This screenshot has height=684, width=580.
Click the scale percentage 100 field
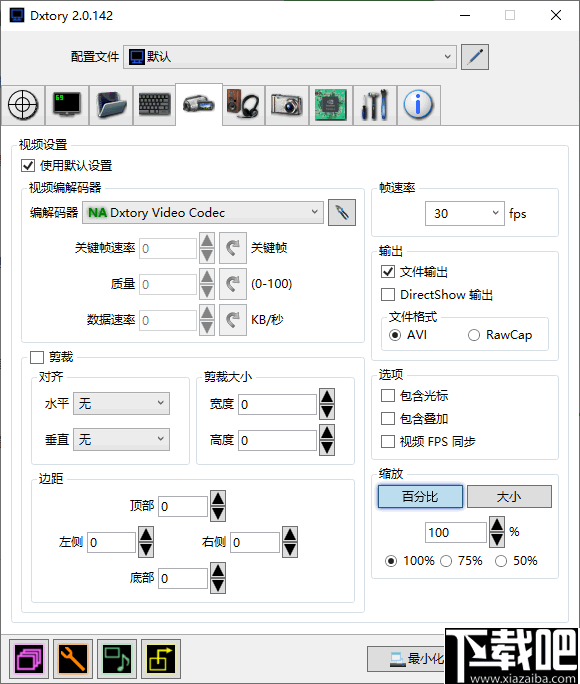tap(456, 533)
